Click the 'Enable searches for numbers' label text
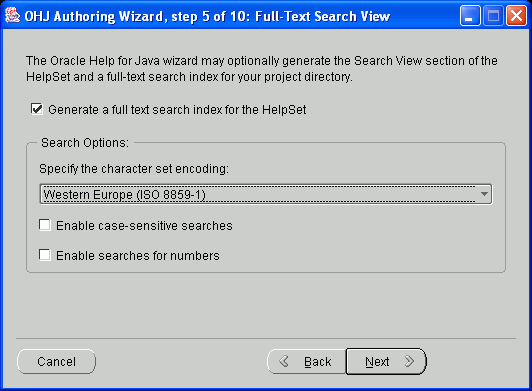The width and height of the screenshot is (532, 391). click(138, 256)
